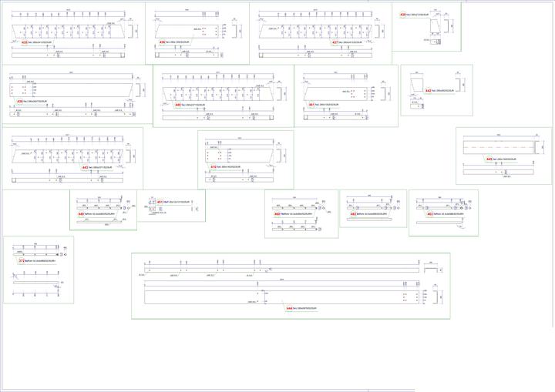Image resolution: width=555 pixels, height=392 pixels.
Task: Pick the perforated plate outline of part 443
Action: point(68,156)
